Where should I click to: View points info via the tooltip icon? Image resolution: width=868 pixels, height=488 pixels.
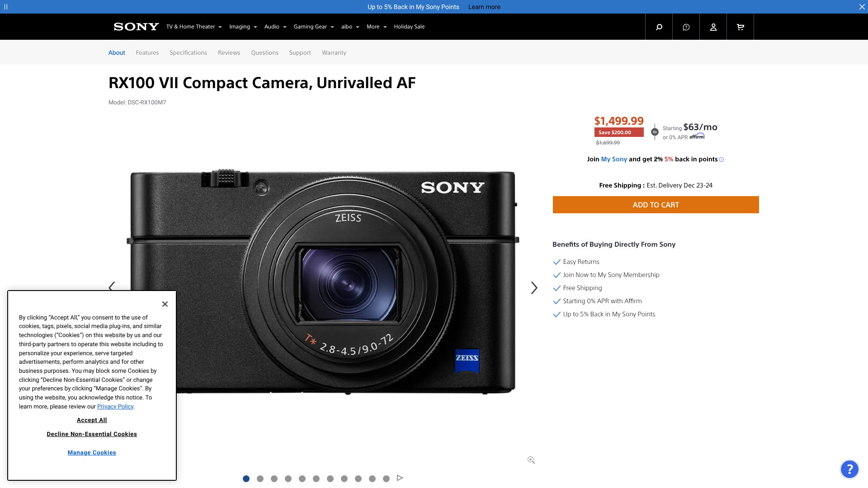(x=721, y=159)
